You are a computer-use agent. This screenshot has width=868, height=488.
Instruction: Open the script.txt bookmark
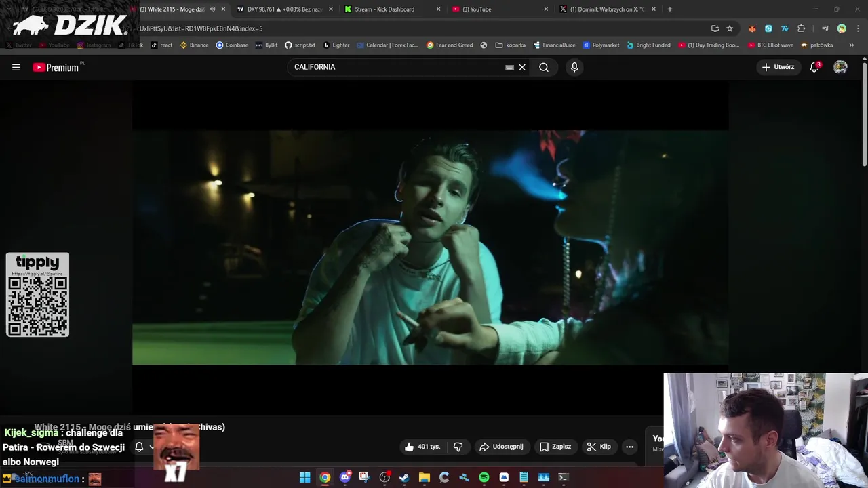pos(300,45)
